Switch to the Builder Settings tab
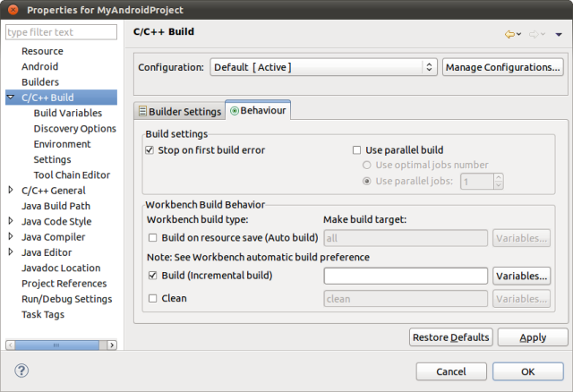The height and width of the screenshot is (392, 573). [x=179, y=112]
